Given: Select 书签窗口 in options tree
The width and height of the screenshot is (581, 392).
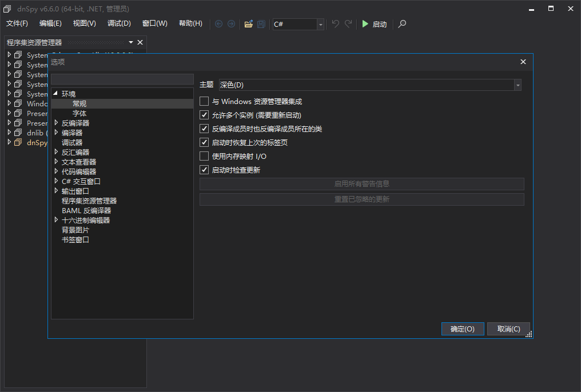Looking at the screenshot, I should tap(75, 239).
